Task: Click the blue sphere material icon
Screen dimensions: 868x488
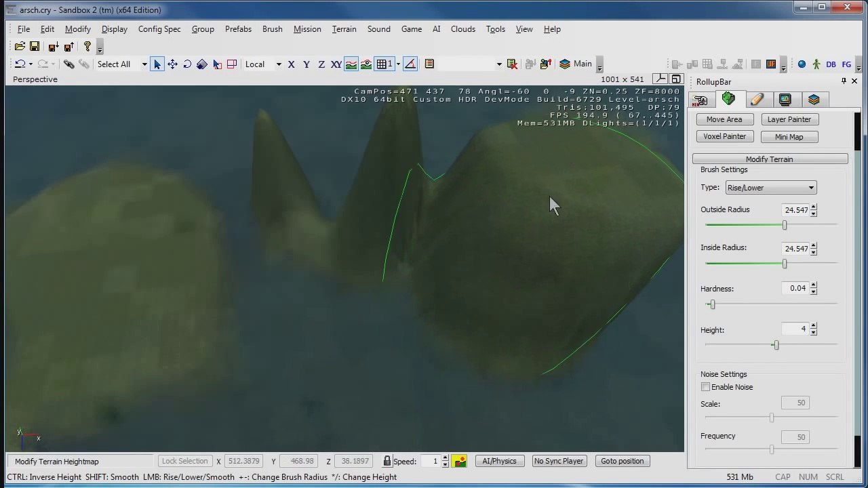Action: [x=802, y=64]
